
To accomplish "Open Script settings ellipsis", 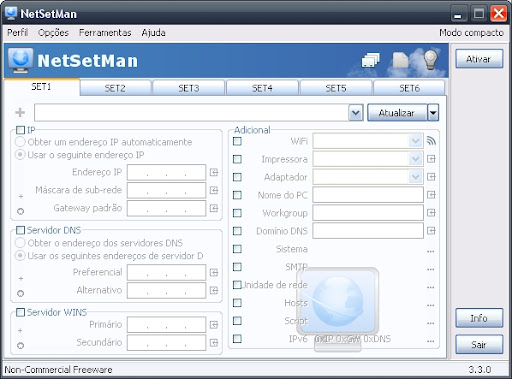I will click(x=430, y=324).
